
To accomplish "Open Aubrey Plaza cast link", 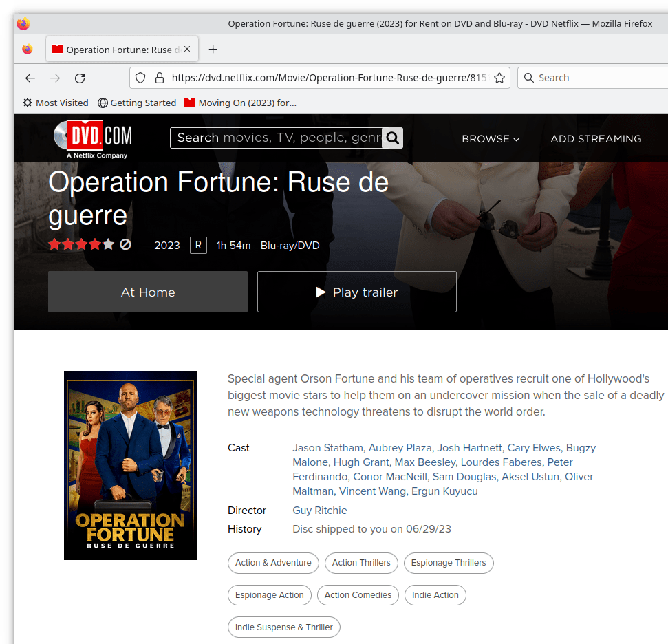I will click(x=400, y=448).
